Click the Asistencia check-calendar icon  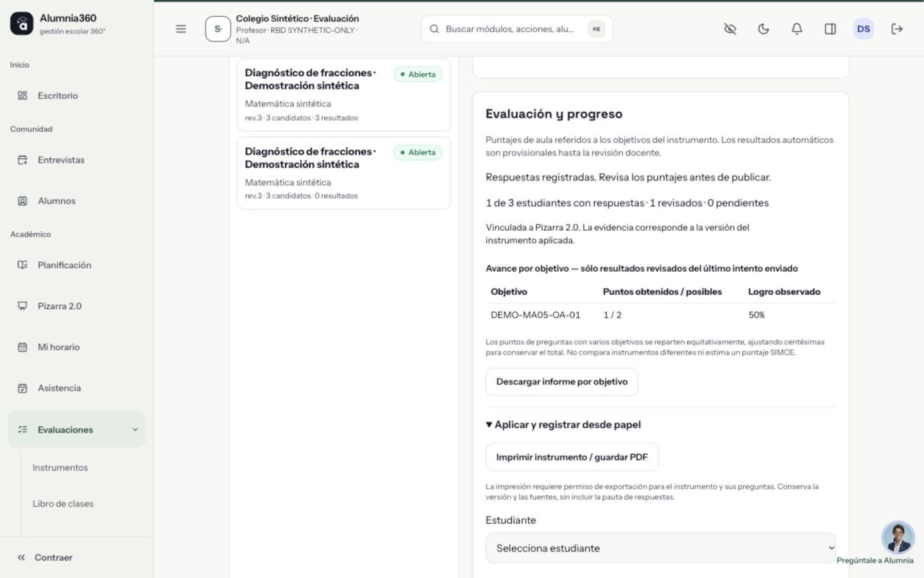[23, 388]
